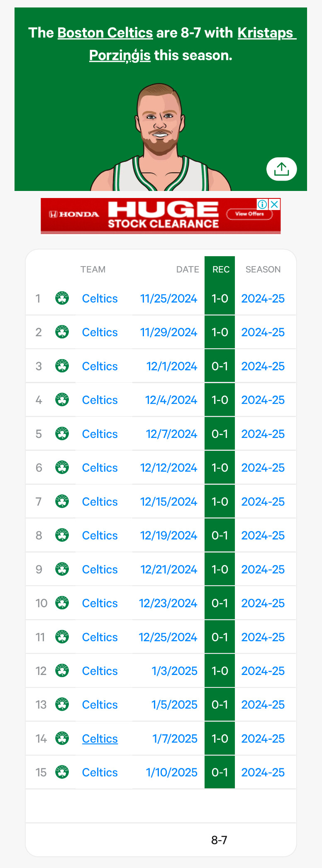322x868 pixels.
Task: Click the underlined Celtics link in row 14
Action: tap(100, 738)
